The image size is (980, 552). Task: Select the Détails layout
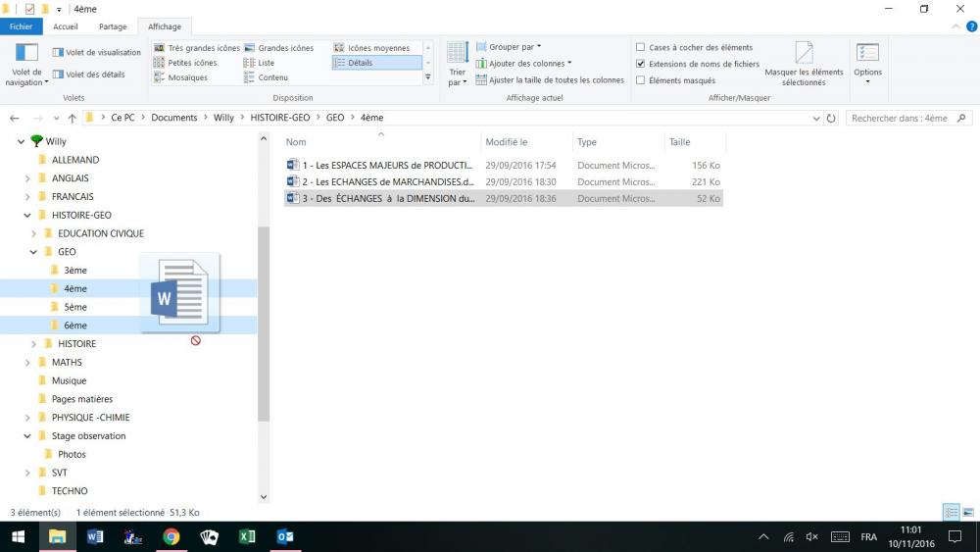377,63
